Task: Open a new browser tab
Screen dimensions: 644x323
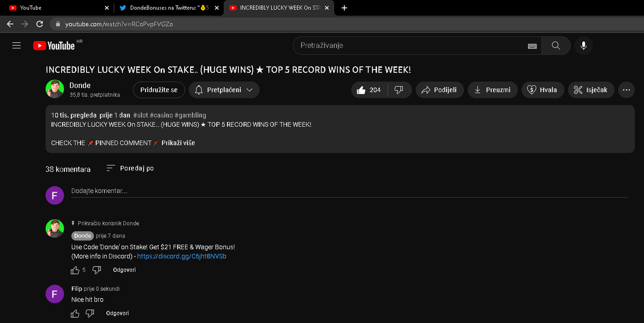Action: point(344,8)
